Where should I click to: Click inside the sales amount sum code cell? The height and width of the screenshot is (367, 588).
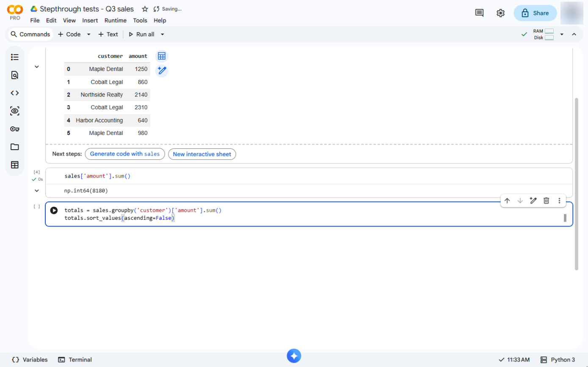coord(309,176)
